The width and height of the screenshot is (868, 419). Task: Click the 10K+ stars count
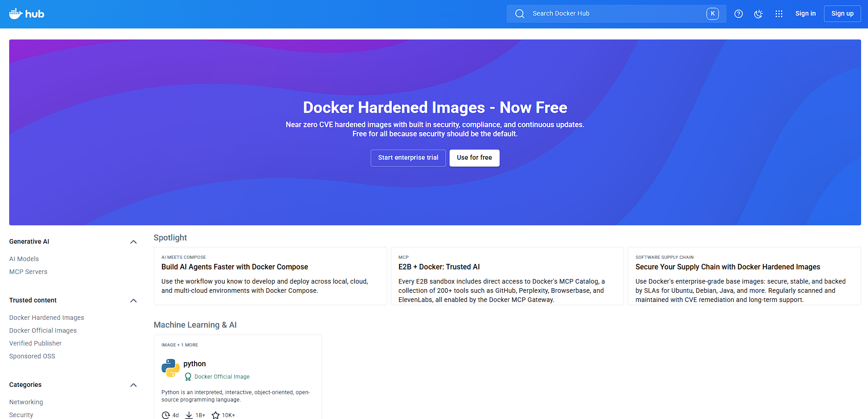click(228, 415)
